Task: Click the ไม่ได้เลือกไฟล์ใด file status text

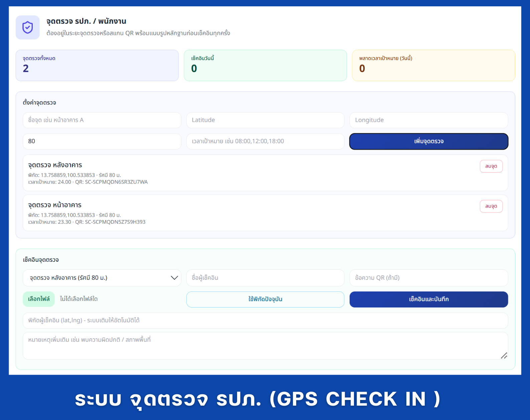Action: click(x=79, y=299)
